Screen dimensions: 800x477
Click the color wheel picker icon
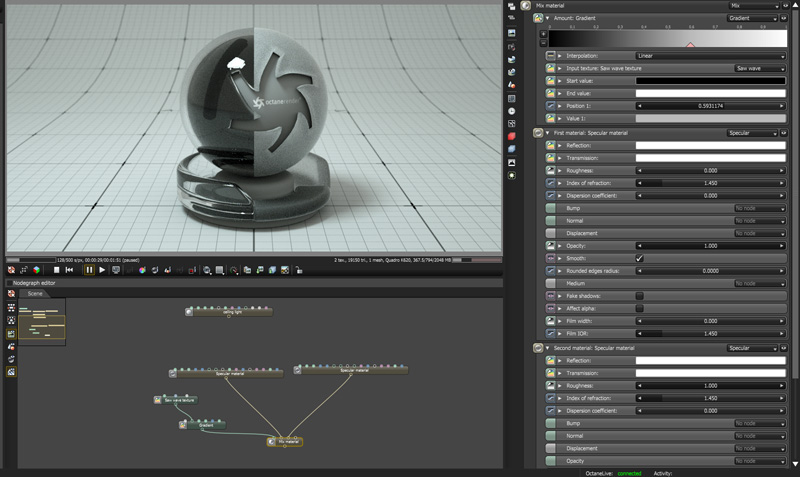coord(142,270)
